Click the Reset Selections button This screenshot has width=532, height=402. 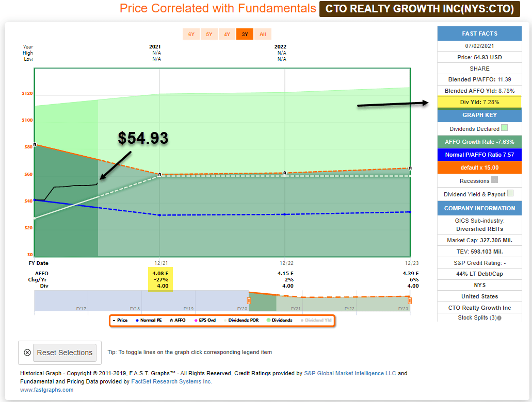pos(65,353)
